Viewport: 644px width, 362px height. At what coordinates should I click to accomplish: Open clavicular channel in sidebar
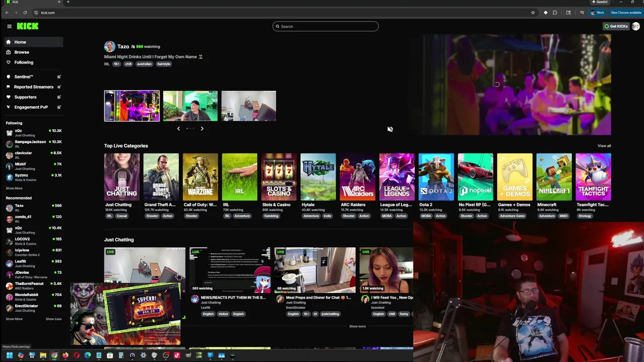(x=33, y=155)
